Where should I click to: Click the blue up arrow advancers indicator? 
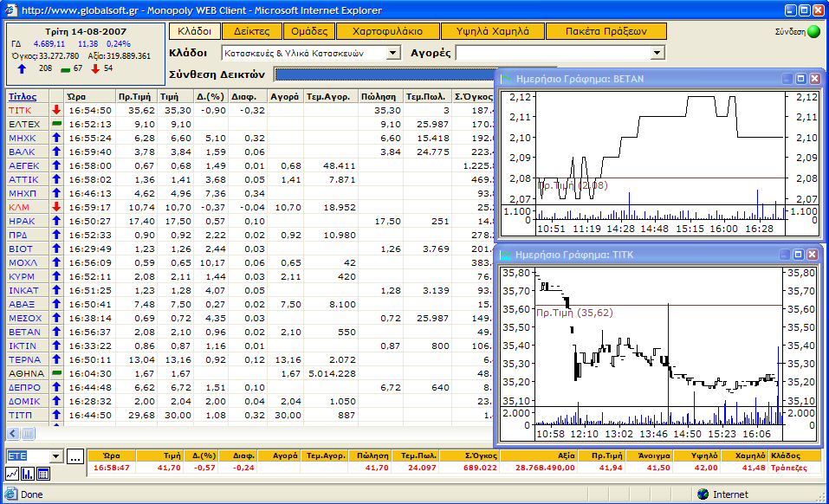22,68
